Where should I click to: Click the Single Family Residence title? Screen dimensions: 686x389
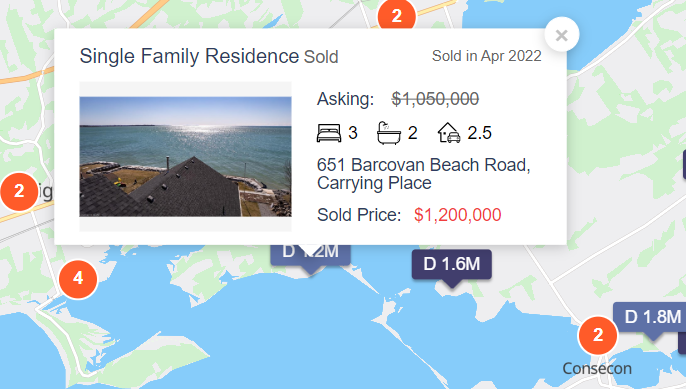coord(189,56)
